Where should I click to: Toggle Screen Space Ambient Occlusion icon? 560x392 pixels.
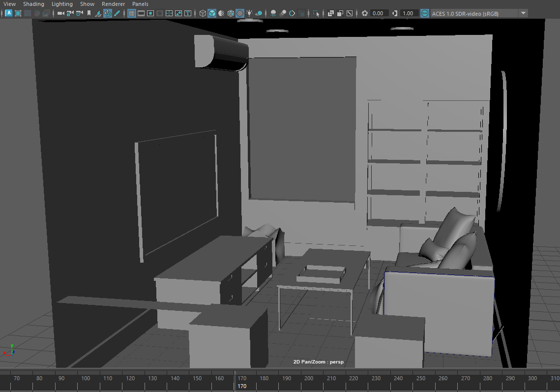[273, 13]
